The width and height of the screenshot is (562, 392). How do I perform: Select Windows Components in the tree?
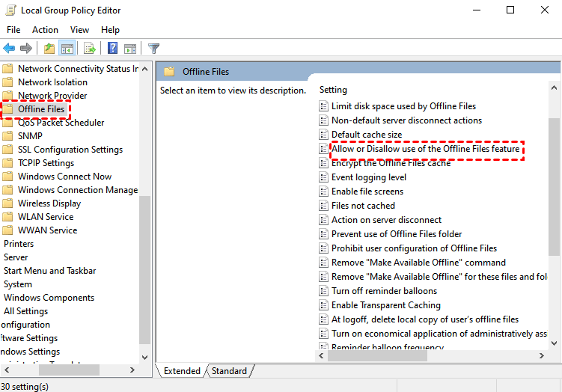[49, 298]
